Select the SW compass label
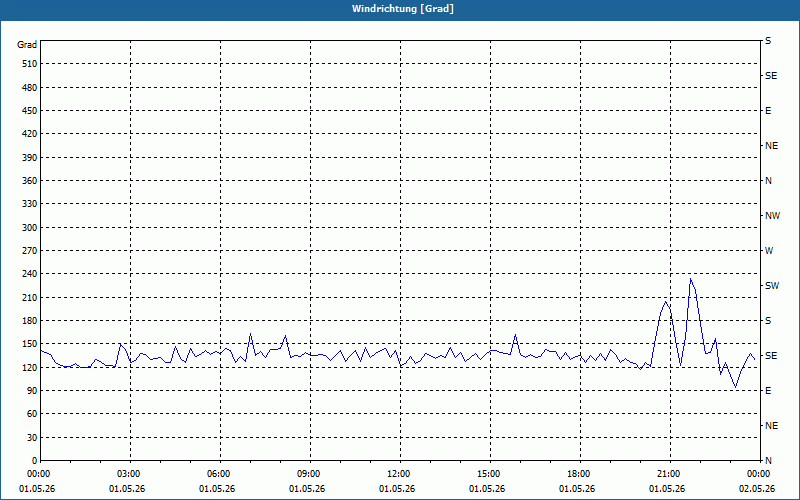 [x=772, y=286]
